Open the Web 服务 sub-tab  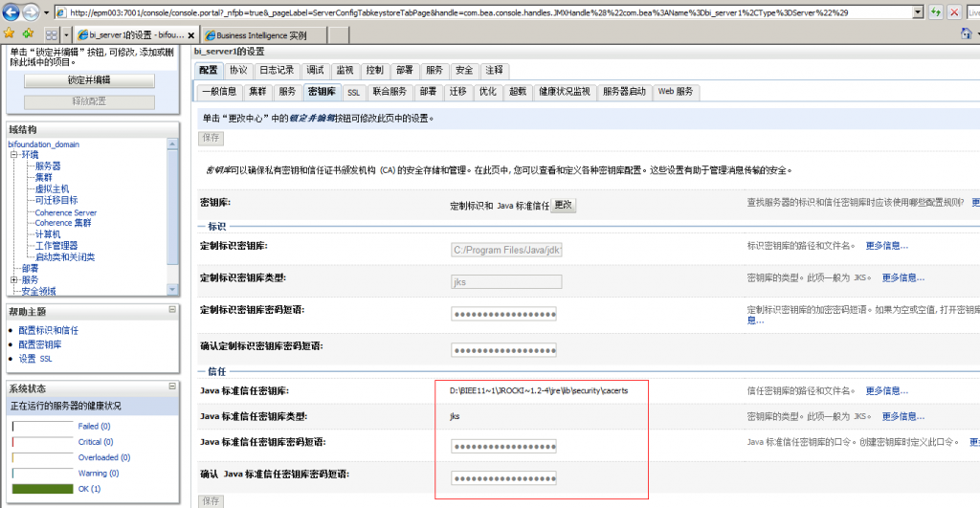pos(675,92)
